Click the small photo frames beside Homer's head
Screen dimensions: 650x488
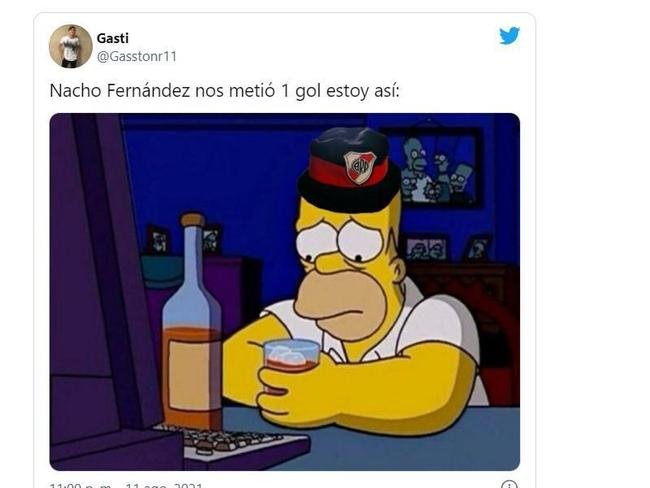(x=447, y=248)
